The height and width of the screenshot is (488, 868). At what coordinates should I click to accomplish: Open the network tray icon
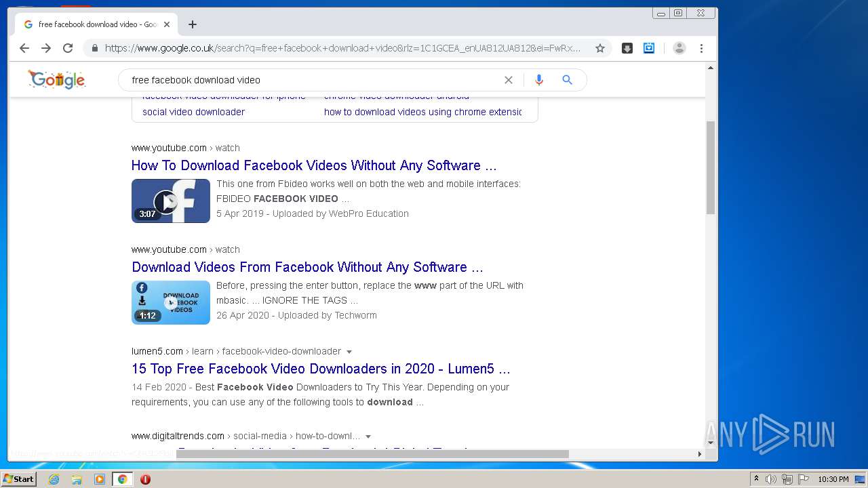[787, 479]
